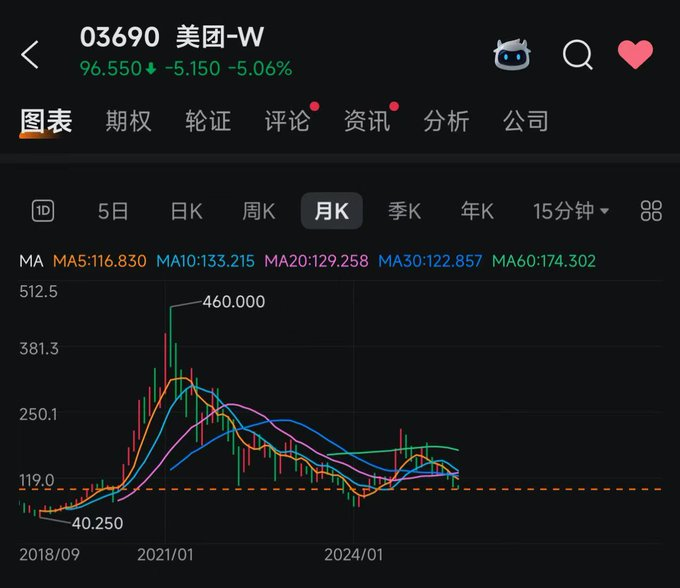Switch to the 轮证 tab

208,122
